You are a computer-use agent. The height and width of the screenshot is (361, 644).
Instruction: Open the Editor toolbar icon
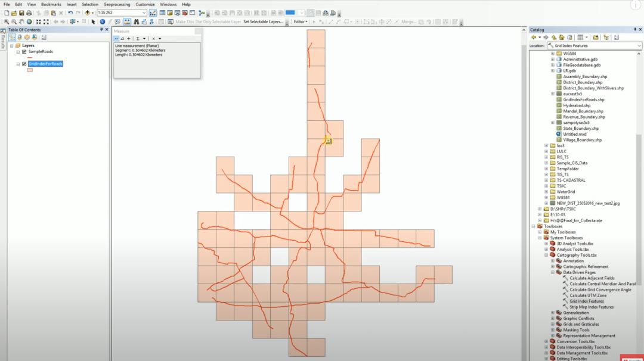[153, 13]
